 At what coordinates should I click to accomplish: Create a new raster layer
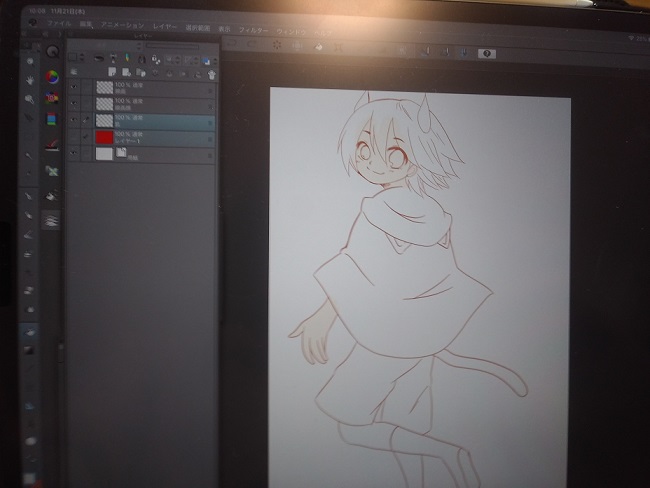click(x=112, y=72)
